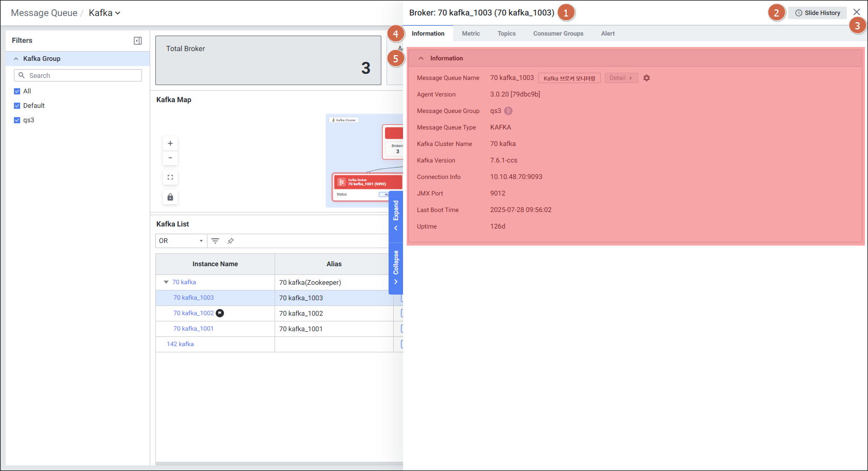The width and height of the screenshot is (868, 471).
Task: Open the OR condition dropdown
Action: pos(181,241)
